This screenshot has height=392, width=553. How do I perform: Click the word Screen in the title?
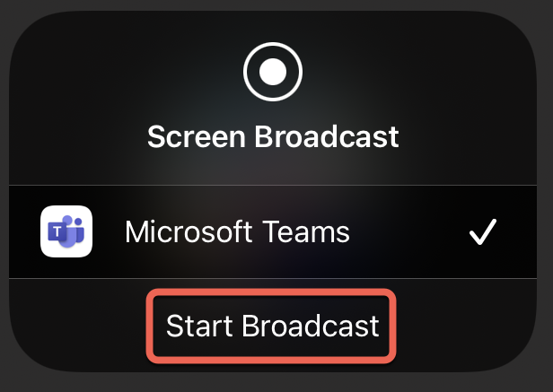[196, 136]
